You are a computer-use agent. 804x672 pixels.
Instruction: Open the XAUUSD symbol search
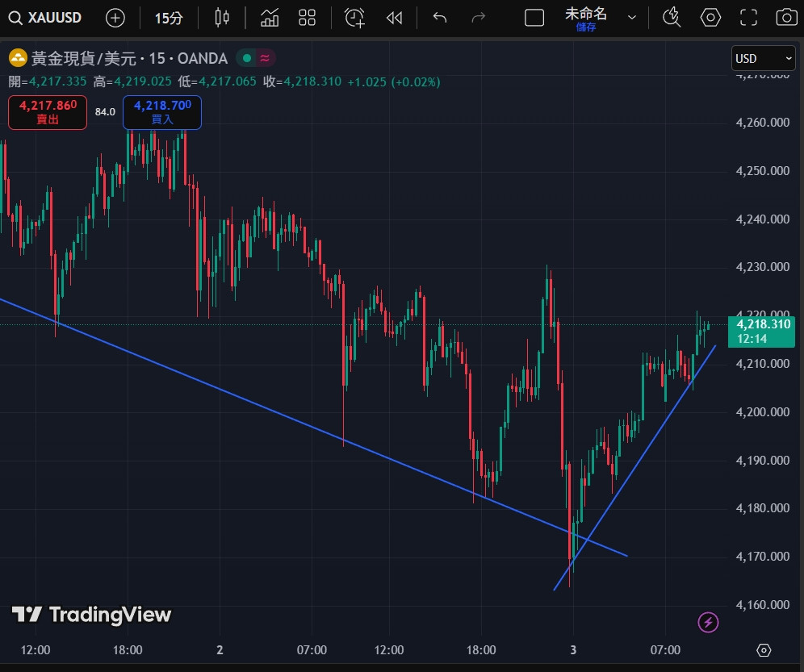click(45, 18)
